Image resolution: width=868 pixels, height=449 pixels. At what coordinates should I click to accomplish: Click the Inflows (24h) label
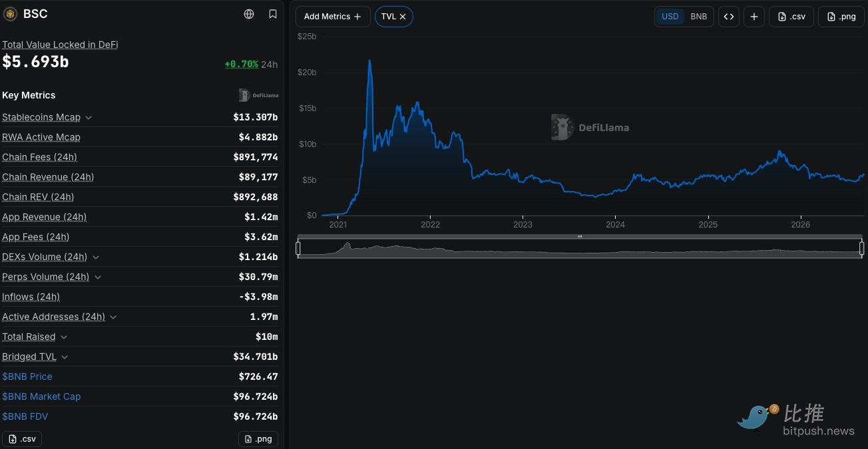pyautogui.click(x=31, y=297)
